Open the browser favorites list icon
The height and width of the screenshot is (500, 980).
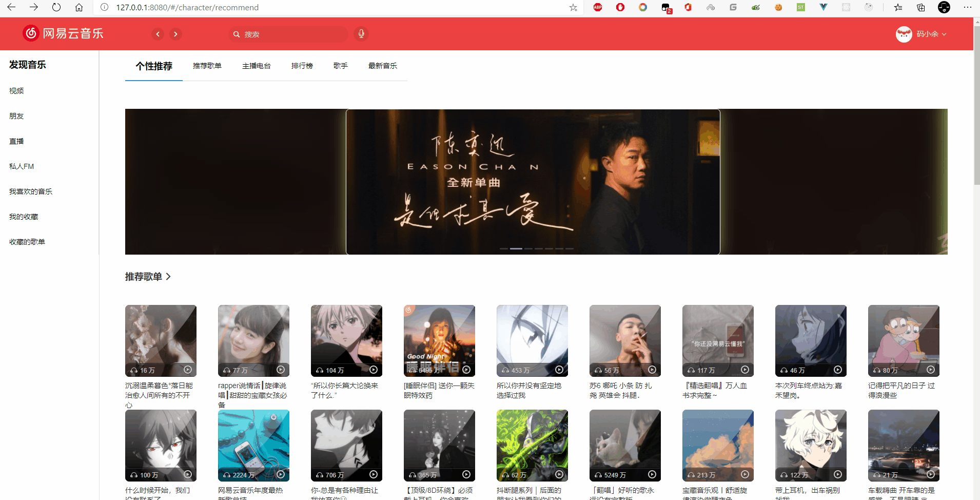tap(898, 7)
